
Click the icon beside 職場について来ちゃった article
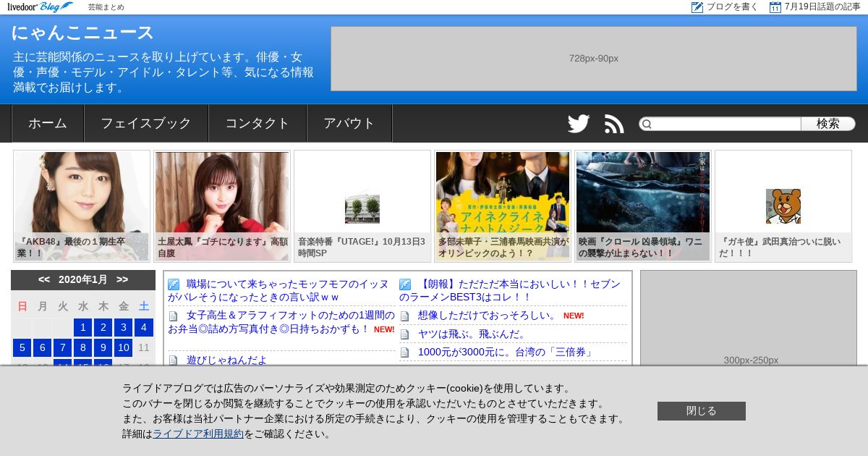174,284
